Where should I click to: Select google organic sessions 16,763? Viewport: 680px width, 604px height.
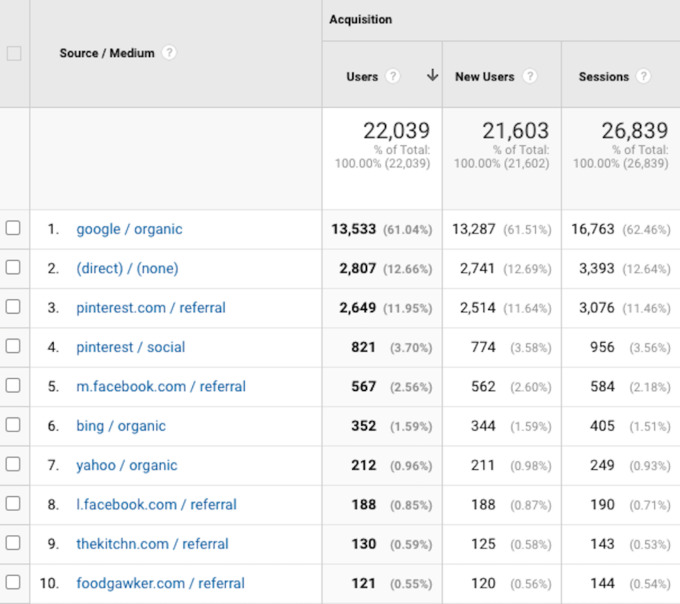[x=593, y=229]
